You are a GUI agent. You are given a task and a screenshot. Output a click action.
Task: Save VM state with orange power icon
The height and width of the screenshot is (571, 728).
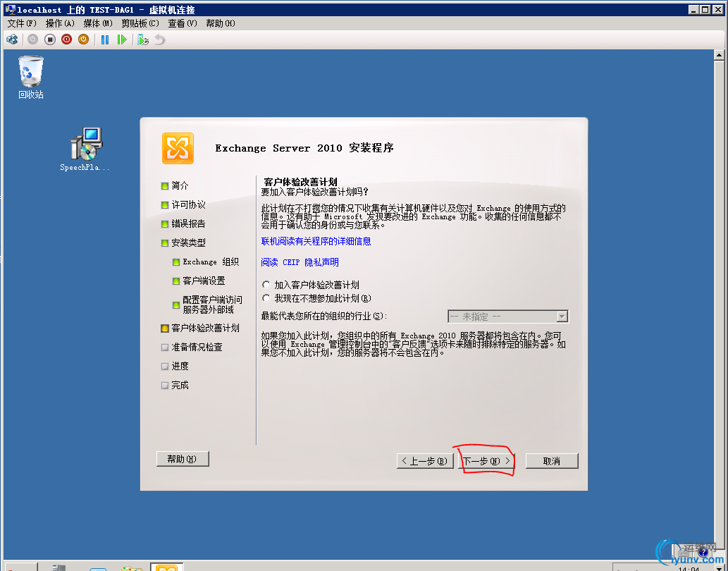tap(84, 40)
